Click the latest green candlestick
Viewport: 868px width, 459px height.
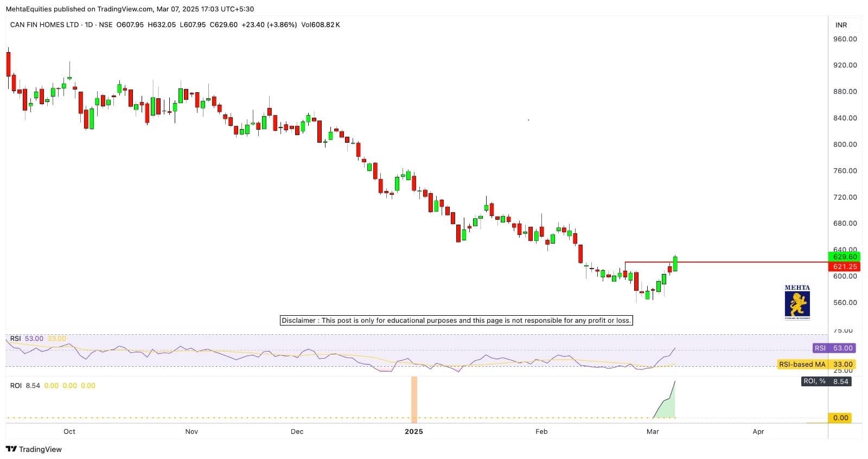click(675, 264)
